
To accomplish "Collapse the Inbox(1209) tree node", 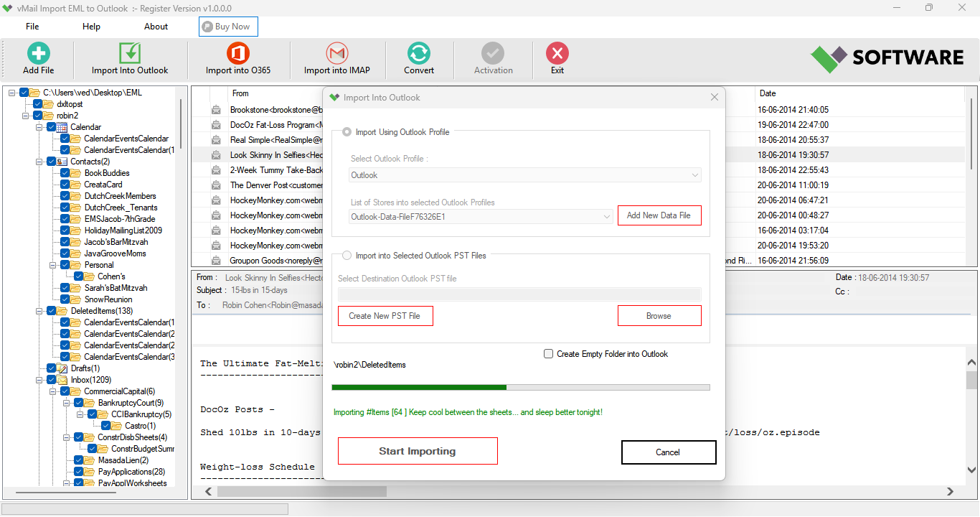I will coord(39,380).
